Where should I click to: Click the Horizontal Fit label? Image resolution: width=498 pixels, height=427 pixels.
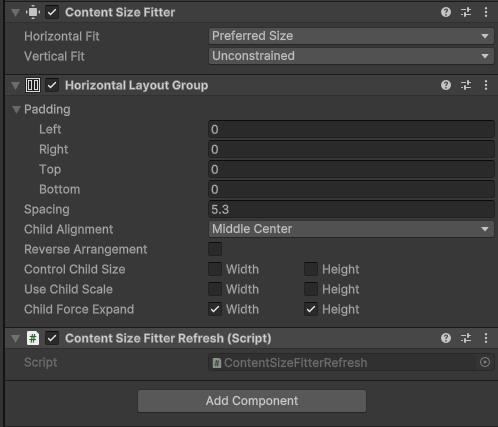coord(62,36)
